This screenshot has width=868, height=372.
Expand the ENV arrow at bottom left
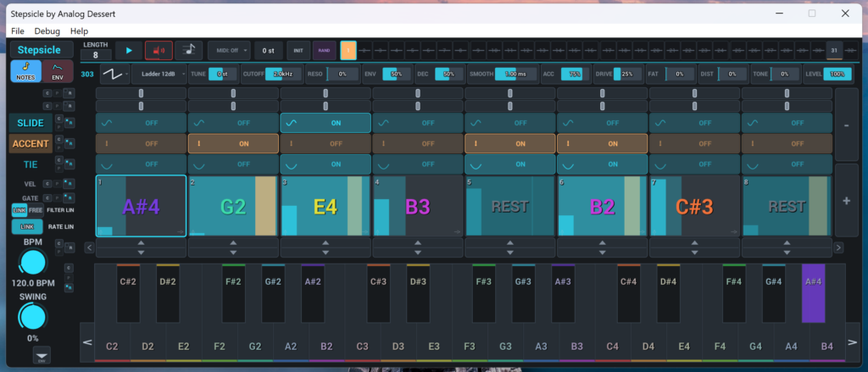(x=42, y=354)
